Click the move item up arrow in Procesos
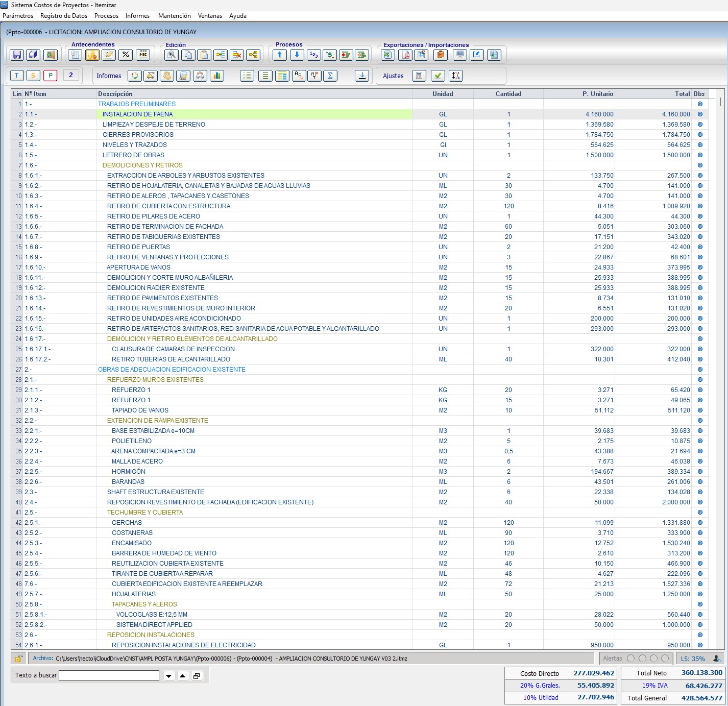The height and width of the screenshot is (706, 728). pyautogui.click(x=280, y=55)
